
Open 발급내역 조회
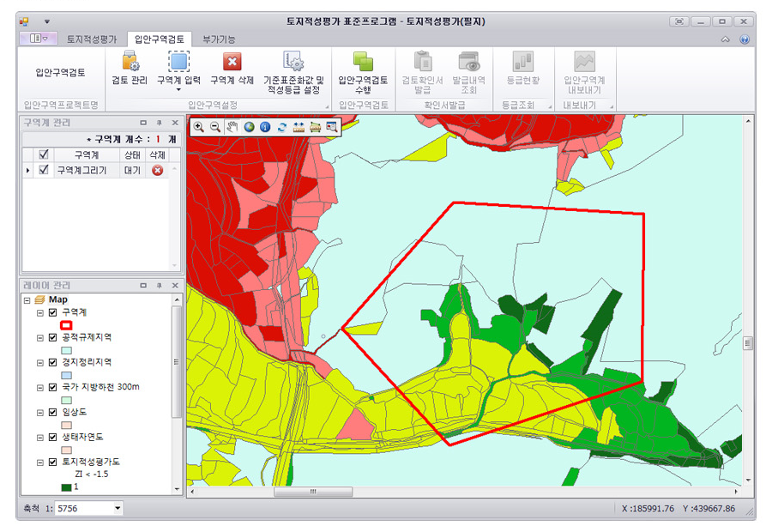[x=468, y=72]
